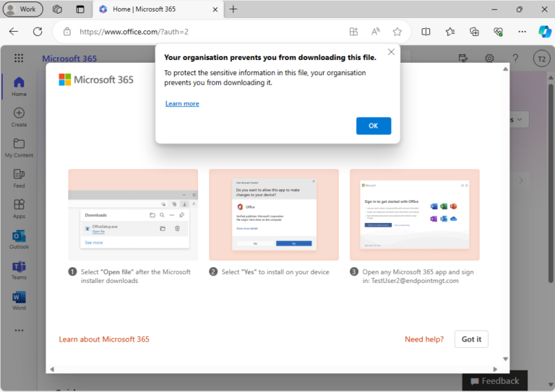Open Apps in the sidebar

pyautogui.click(x=19, y=209)
